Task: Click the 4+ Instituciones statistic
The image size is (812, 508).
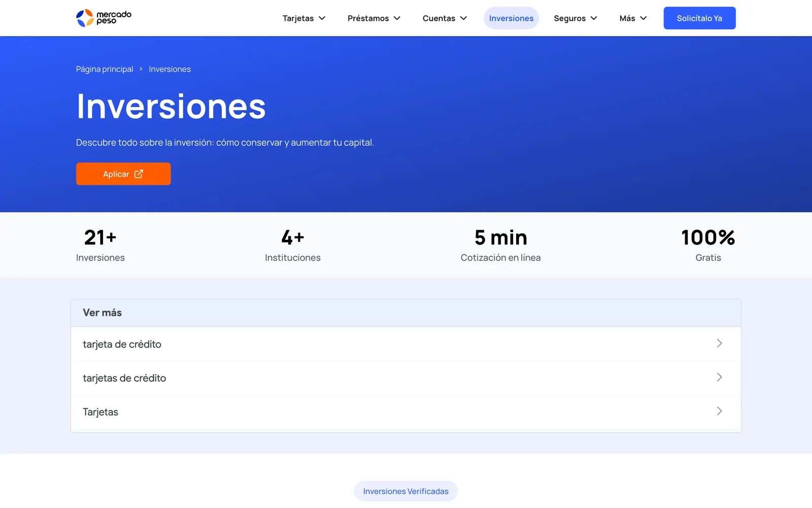Action: point(293,245)
